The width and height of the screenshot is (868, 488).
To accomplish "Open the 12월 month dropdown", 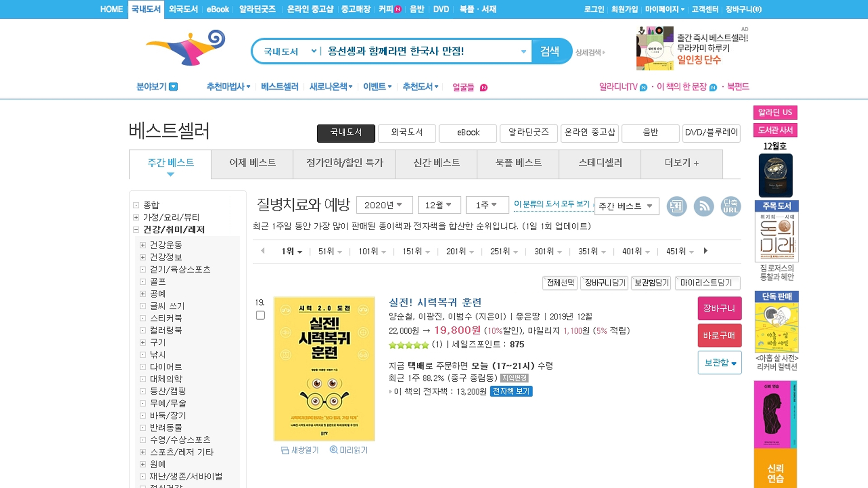I will pos(439,205).
